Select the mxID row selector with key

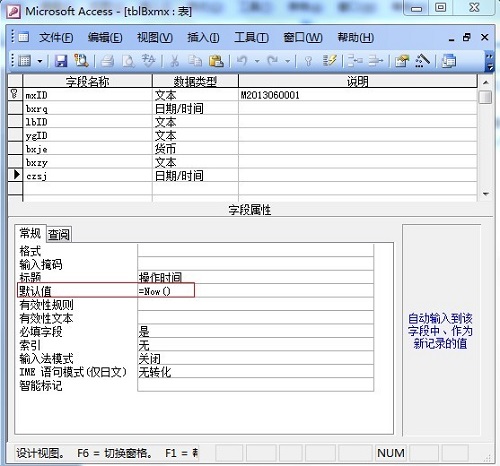coord(15,94)
